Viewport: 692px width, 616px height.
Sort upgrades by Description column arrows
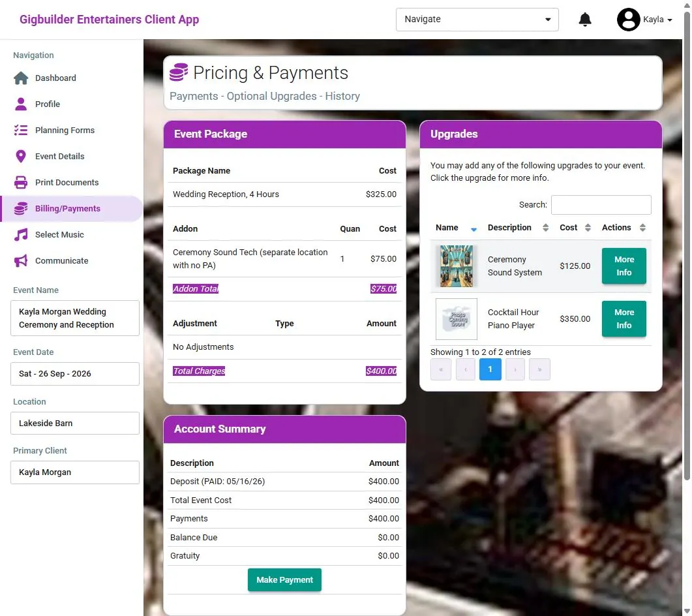click(x=545, y=228)
